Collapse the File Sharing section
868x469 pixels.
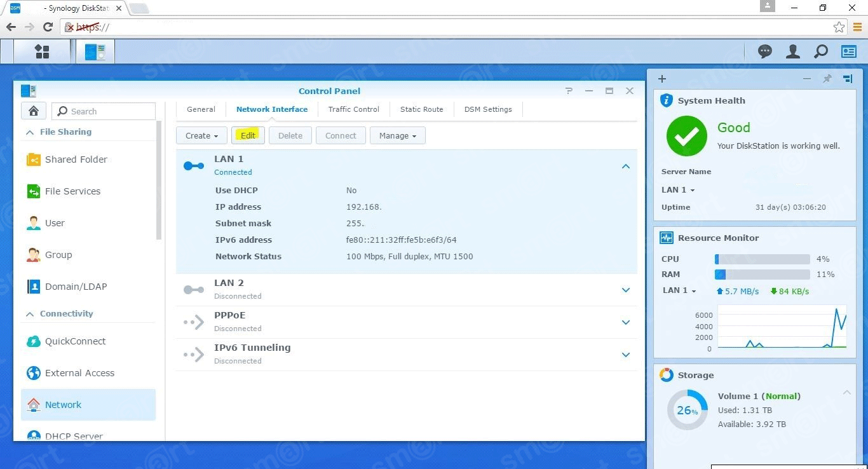click(29, 132)
